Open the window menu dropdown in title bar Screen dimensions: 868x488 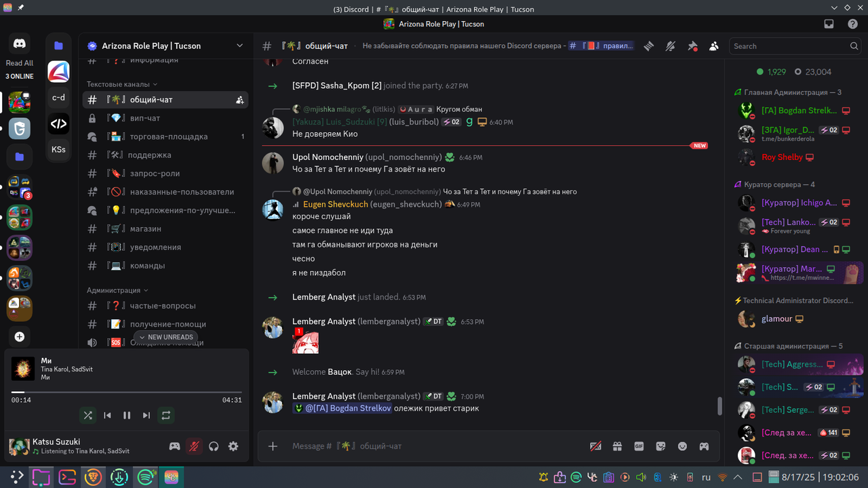[833, 7]
